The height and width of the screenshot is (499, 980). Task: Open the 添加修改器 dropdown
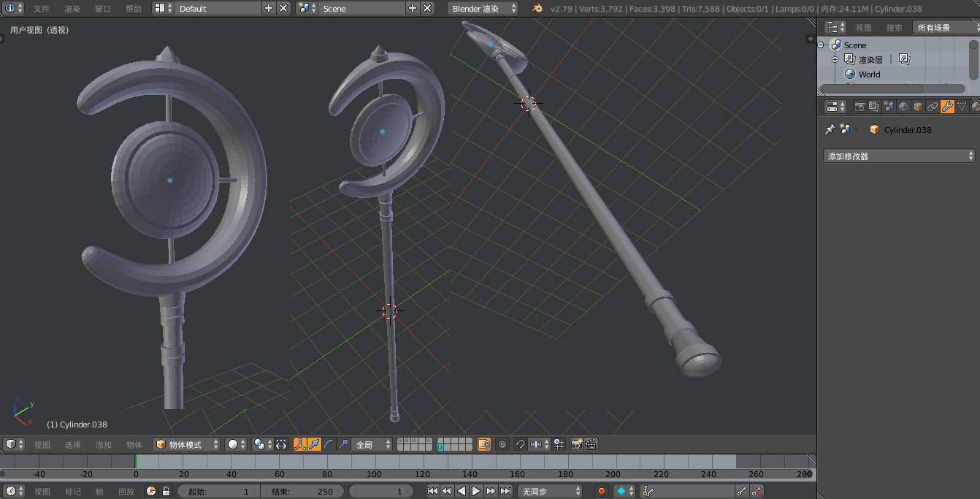[x=899, y=156]
